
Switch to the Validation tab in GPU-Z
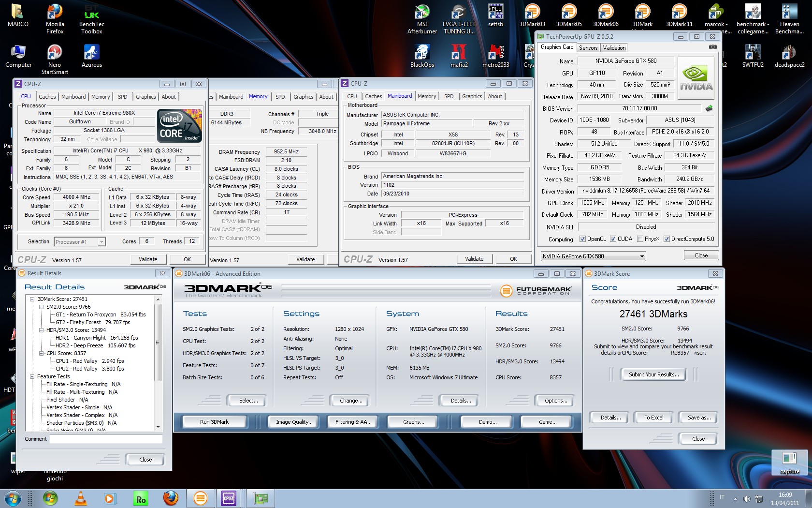(614, 47)
